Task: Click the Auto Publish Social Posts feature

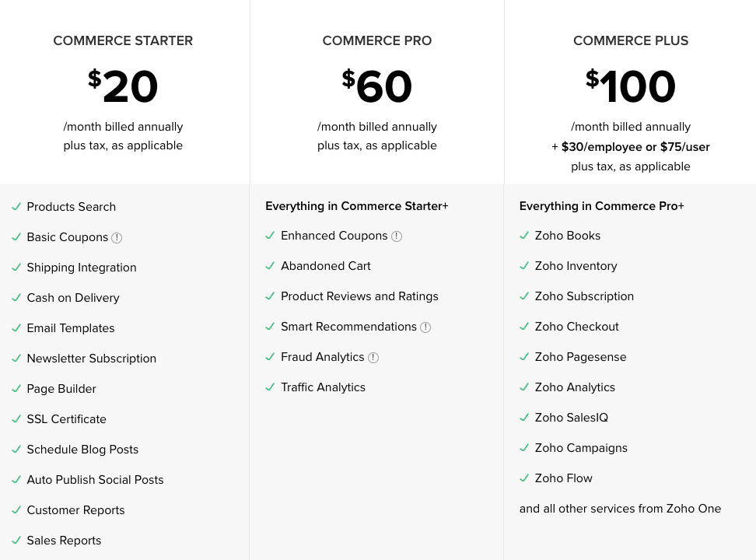Action: coord(96,479)
